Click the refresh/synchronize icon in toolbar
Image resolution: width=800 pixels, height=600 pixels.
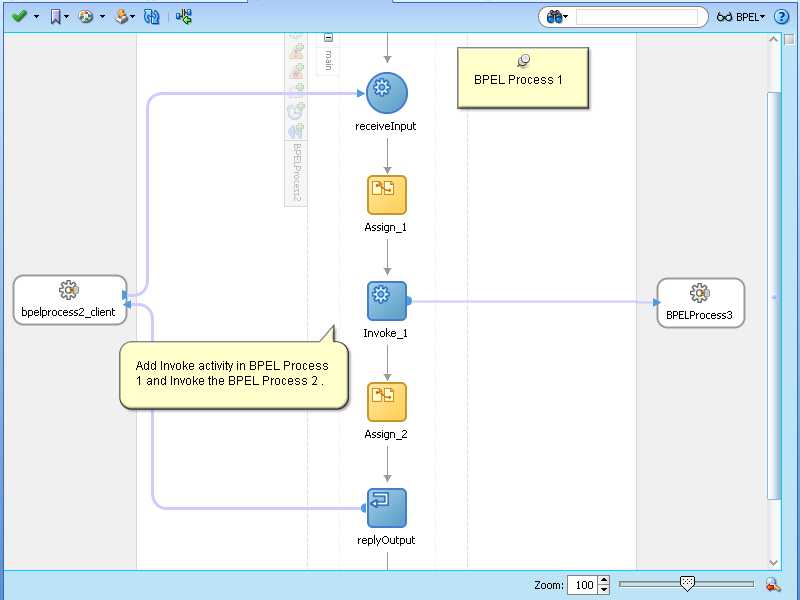pyautogui.click(x=151, y=16)
